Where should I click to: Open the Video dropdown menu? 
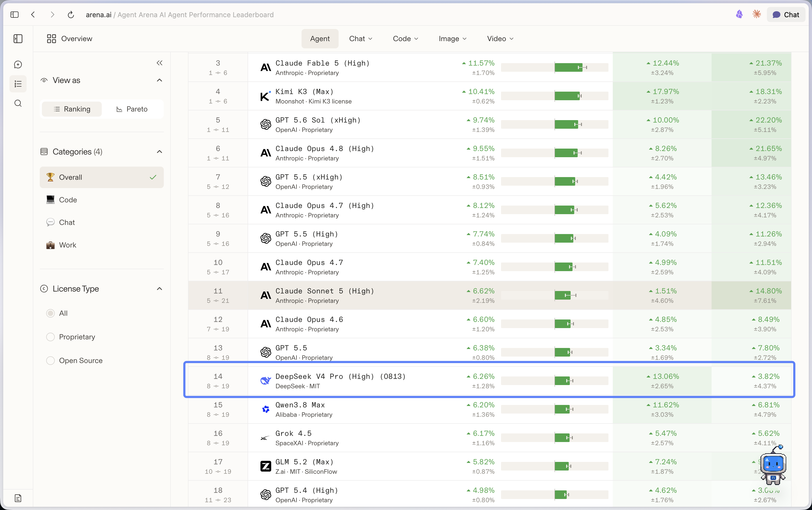coord(500,39)
